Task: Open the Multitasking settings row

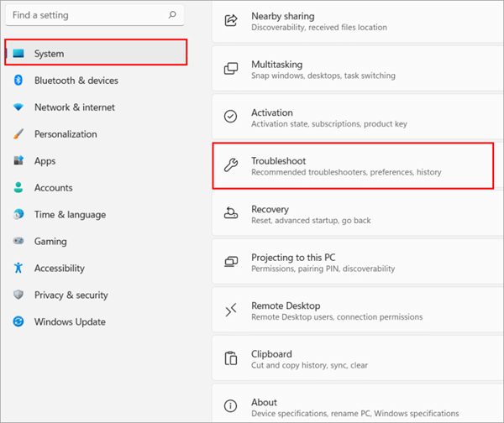Action: tap(353, 70)
